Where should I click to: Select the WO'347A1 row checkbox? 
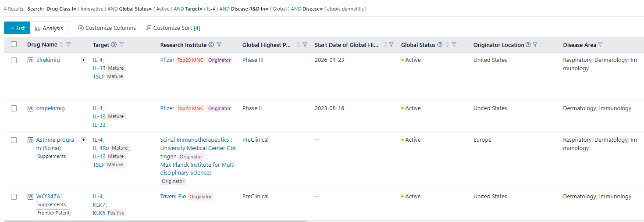coord(14,197)
